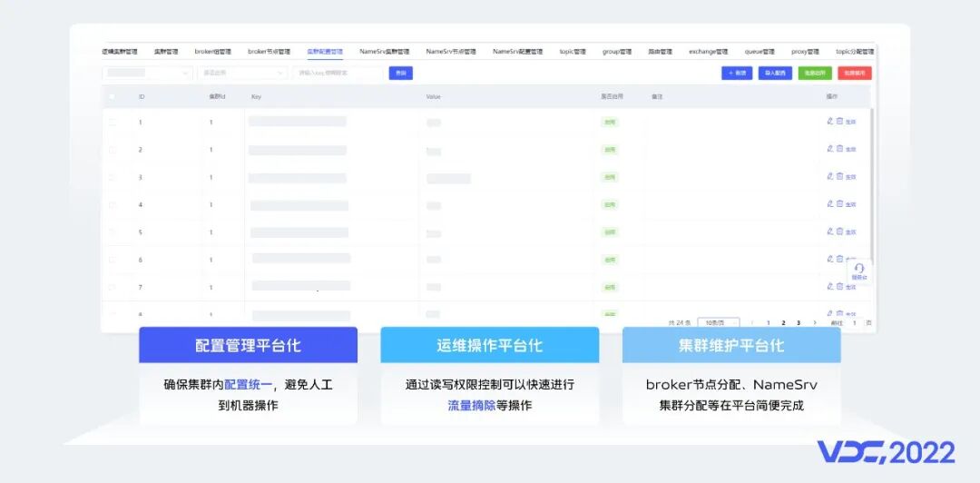Screen dimensions: 980x483
Task: Go to previous page with left arrow
Action: pos(752,323)
